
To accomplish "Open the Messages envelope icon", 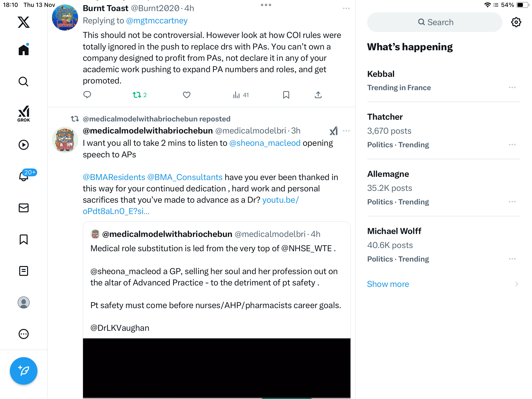I will click(x=24, y=208).
